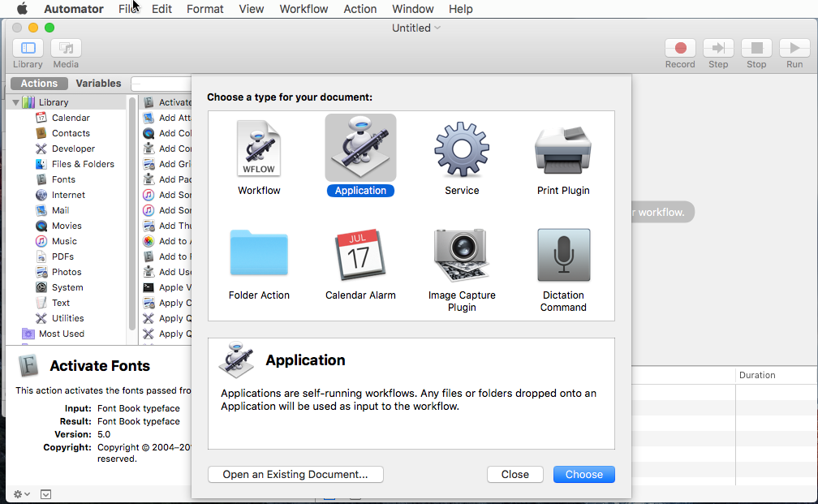Click the Close button in dialog
Image resolution: width=818 pixels, height=504 pixels.
[514, 474]
